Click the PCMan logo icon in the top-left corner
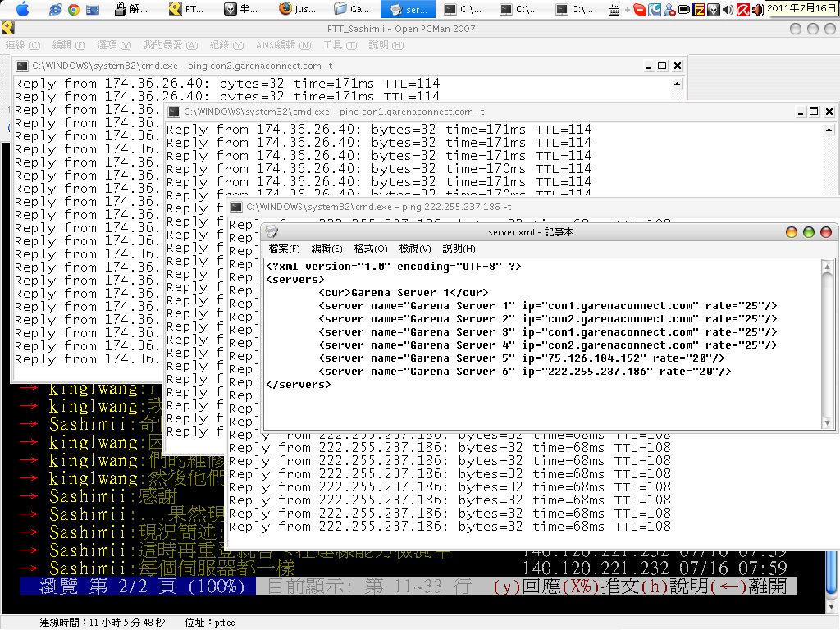840x630 pixels. pyautogui.click(x=8, y=29)
